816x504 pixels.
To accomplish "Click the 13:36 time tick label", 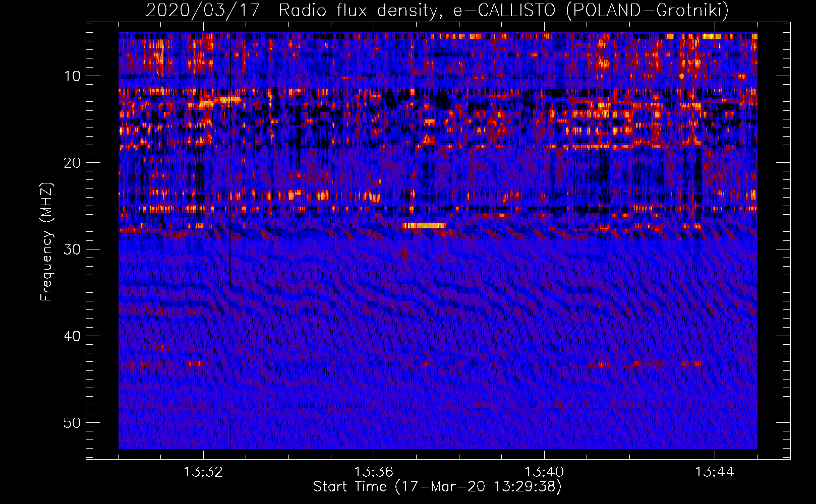I will click(x=374, y=472).
